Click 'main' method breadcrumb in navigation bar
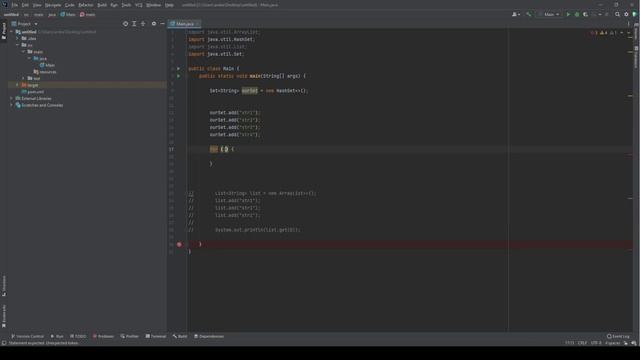640x360 pixels. [88, 14]
